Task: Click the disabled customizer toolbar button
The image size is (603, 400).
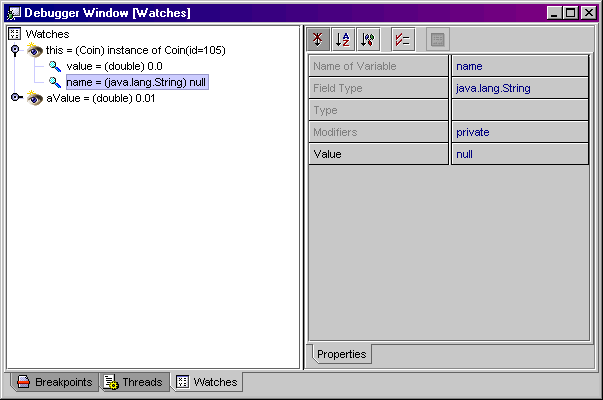Action: [x=438, y=39]
